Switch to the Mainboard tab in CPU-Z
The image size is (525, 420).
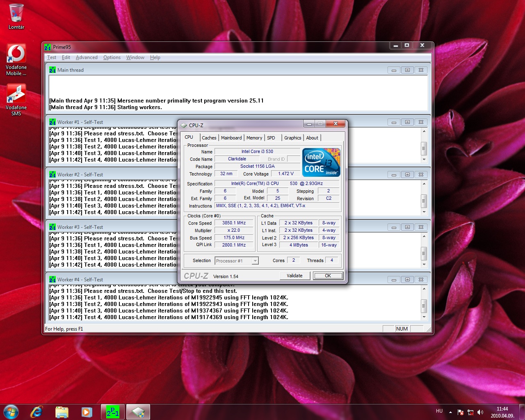231,138
